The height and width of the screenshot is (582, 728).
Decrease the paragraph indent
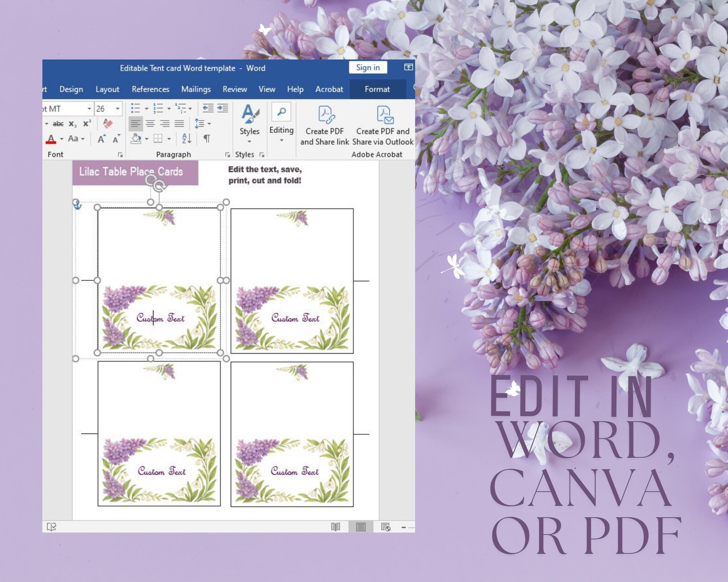pos(208,108)
